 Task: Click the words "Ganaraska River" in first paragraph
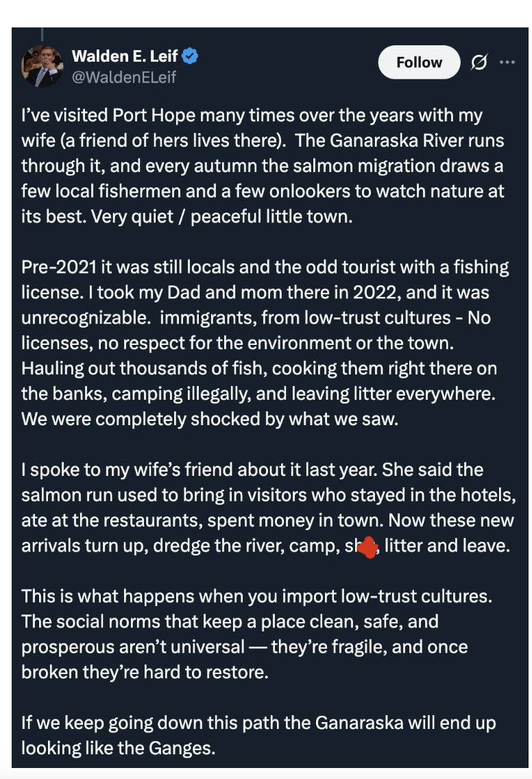pos(392,141)
